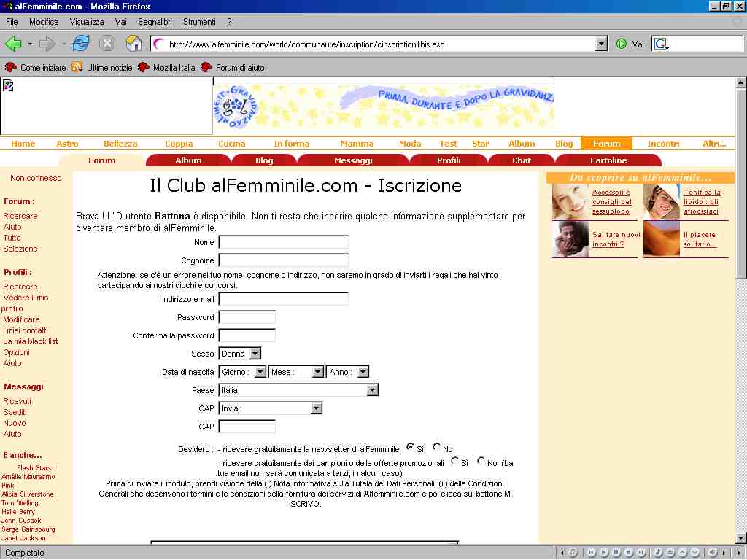747x560 pixels.
Task: Open the Incontri navigation link
Action: [x=663, y=144]
